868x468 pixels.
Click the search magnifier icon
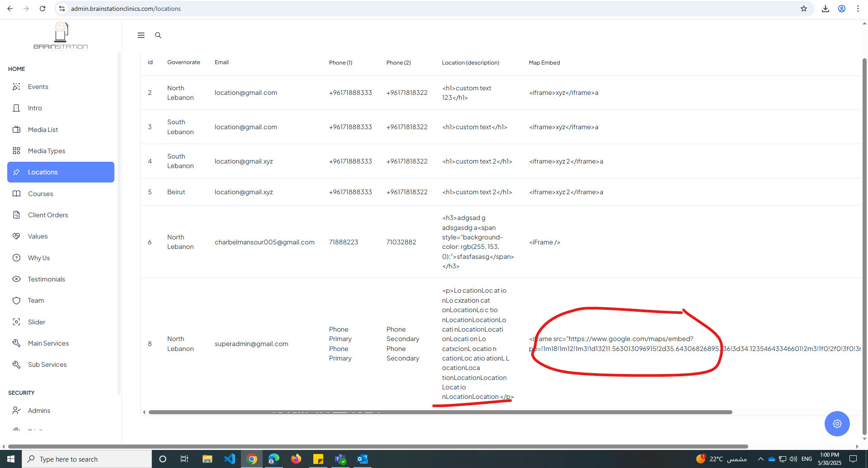[x=158, y=35]
